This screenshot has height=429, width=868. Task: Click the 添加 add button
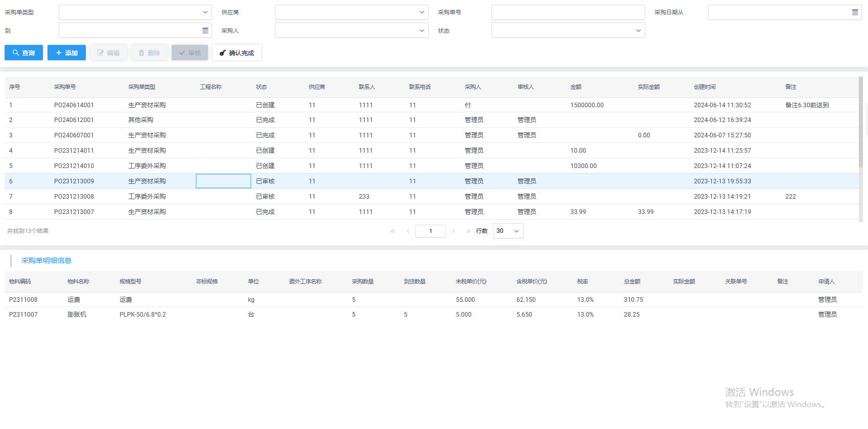[66, 53]
